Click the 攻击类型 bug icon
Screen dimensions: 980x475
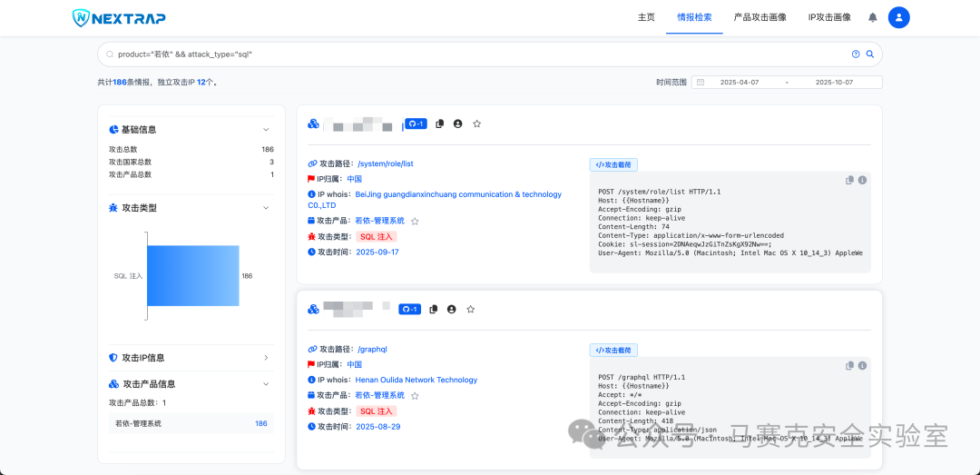click(113, 208)
